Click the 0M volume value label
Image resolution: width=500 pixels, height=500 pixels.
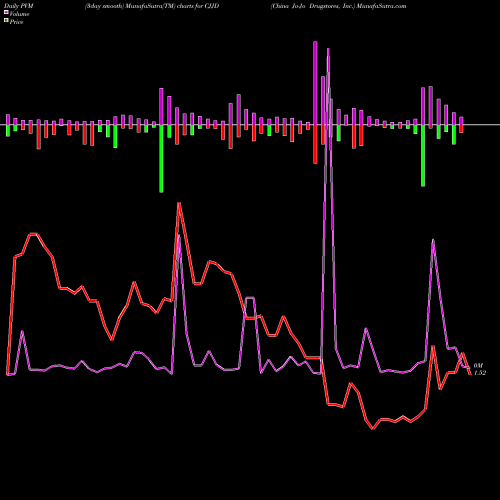coord(478,366)
